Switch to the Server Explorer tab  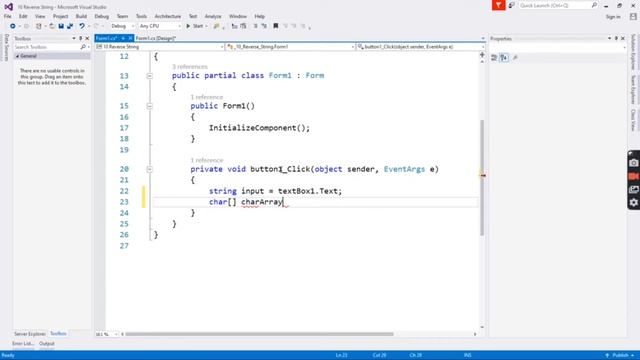point(30,334)
